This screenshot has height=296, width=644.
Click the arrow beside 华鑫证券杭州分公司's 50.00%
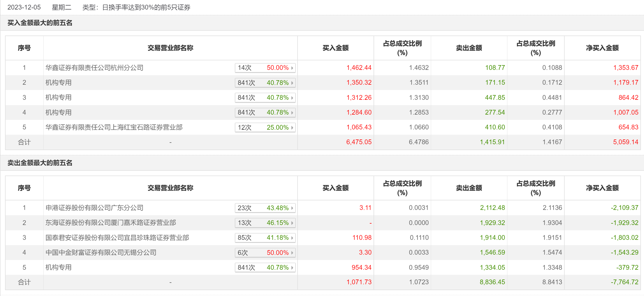(x=292, y=68)
